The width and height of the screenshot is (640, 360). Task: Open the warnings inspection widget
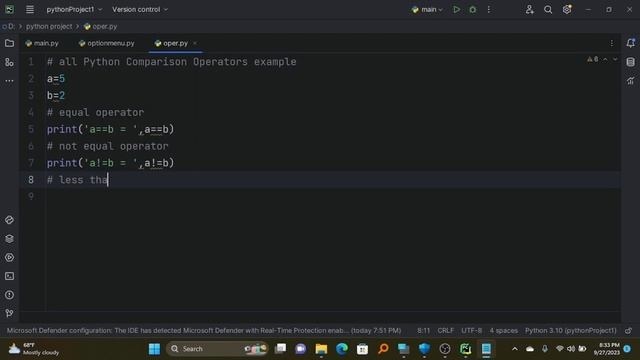[593, 60]
